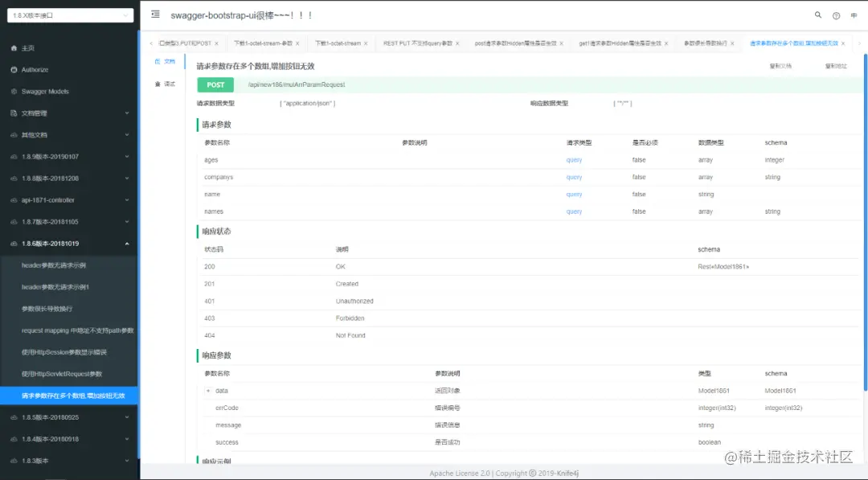Close the REST PUT 不支持query参数 tab
Image resolution: width=868 pixels, height=480 pixels.
click(x=457, y=43)
